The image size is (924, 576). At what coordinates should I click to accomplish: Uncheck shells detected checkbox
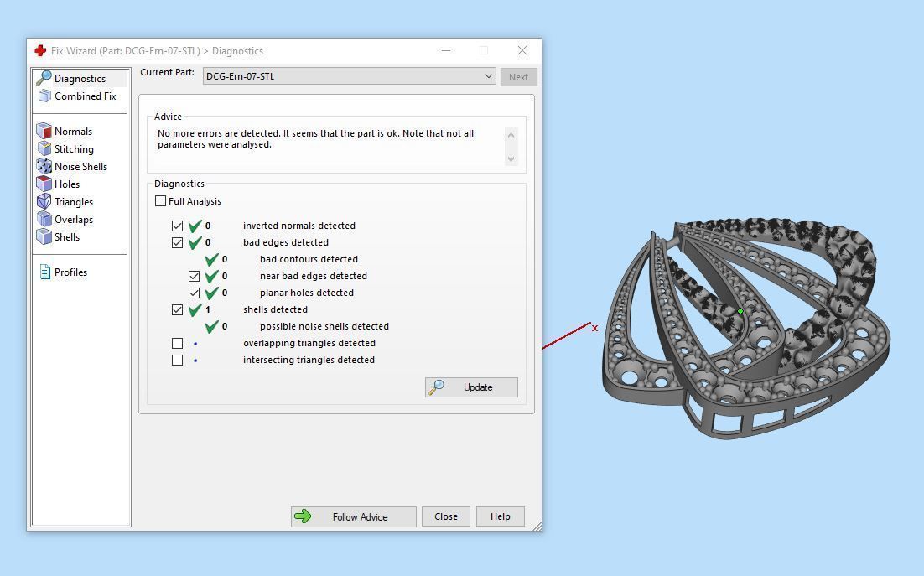(178, 309)
